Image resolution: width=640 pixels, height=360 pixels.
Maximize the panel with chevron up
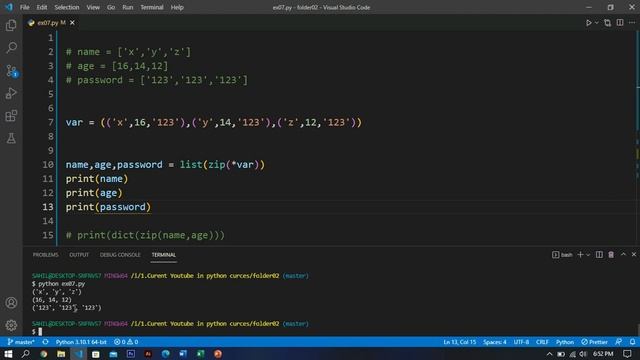coord(623,254)
